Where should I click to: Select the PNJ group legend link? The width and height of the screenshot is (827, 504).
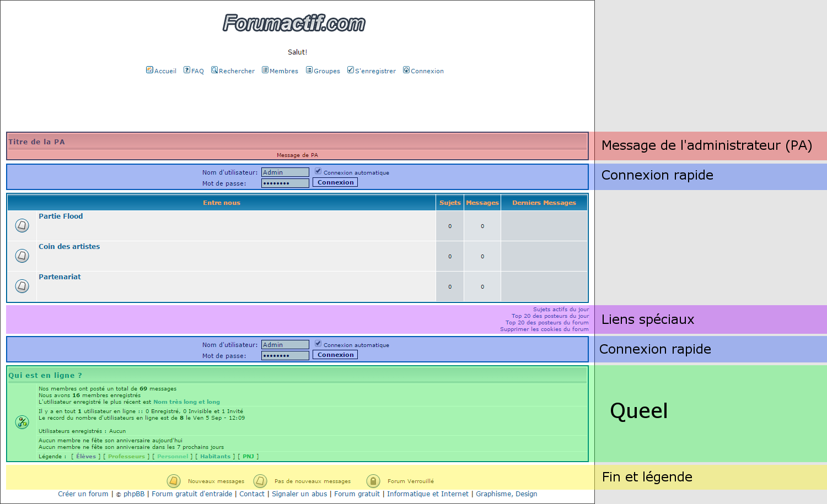click(248, 457)
